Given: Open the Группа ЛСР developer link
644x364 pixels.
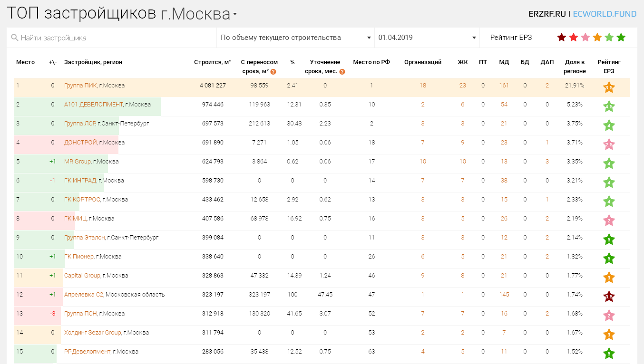Looking at the screenshot, I should (79, 124).
